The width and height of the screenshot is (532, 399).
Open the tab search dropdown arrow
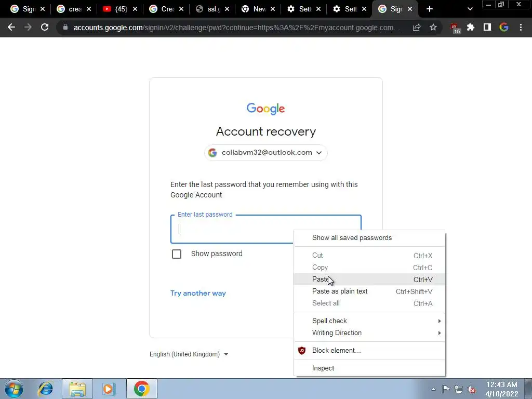470,9
